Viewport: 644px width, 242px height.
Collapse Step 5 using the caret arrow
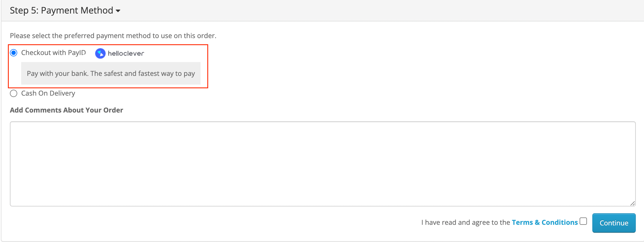coord(118,11)
